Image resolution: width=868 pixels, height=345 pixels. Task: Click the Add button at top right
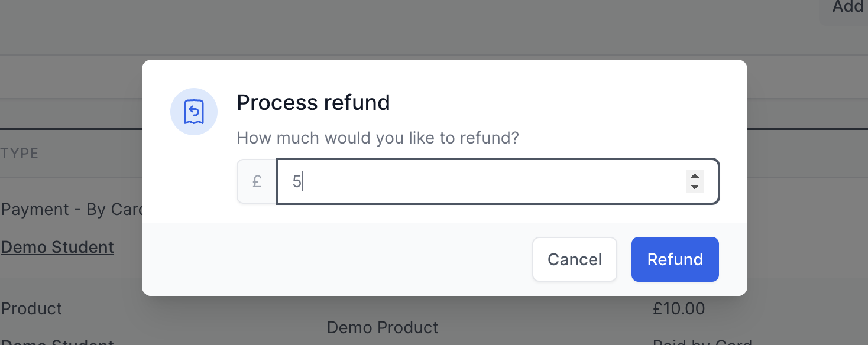pyautogui.click(x=847, y=8)
